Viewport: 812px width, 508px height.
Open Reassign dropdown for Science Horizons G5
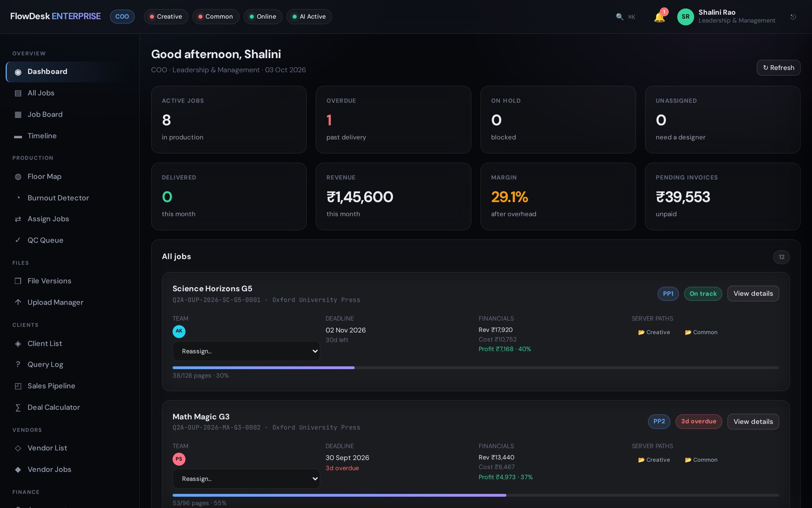click(x=246, y=351)
